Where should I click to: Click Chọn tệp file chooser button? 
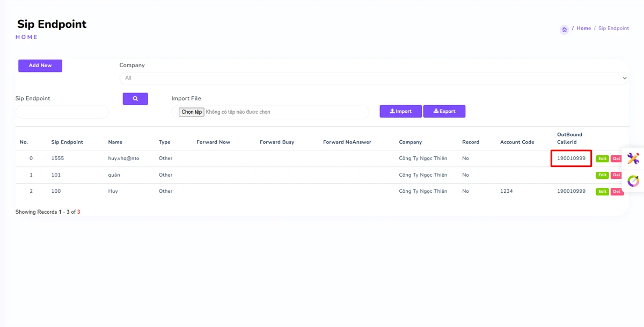[192, 112]
